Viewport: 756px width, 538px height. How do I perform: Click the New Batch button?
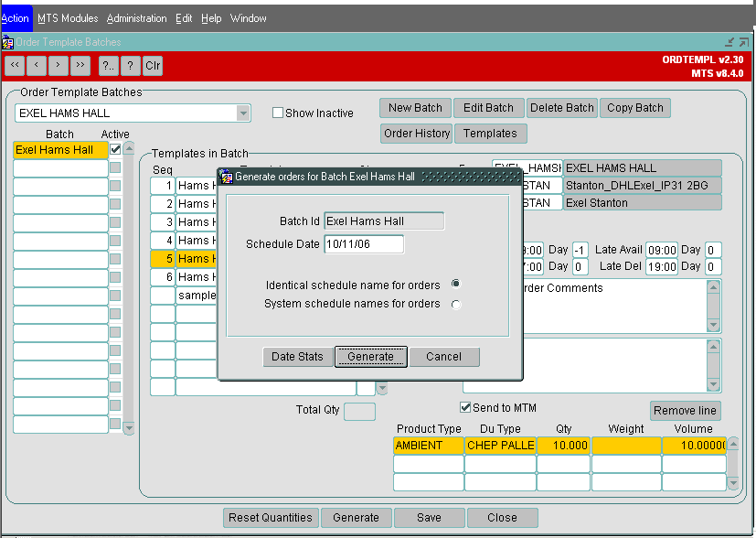(x=415, y=108)
